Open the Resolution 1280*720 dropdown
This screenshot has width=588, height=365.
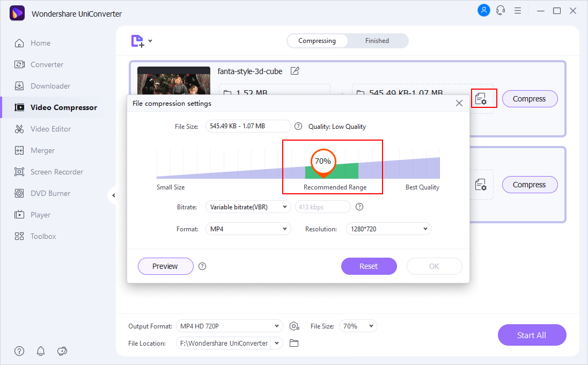388,229
